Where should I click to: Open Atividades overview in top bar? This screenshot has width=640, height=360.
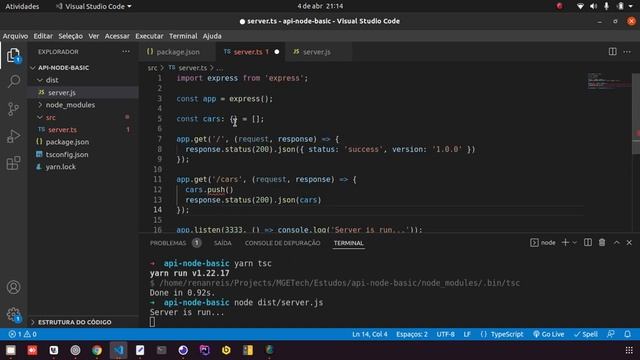click(22, 6)
